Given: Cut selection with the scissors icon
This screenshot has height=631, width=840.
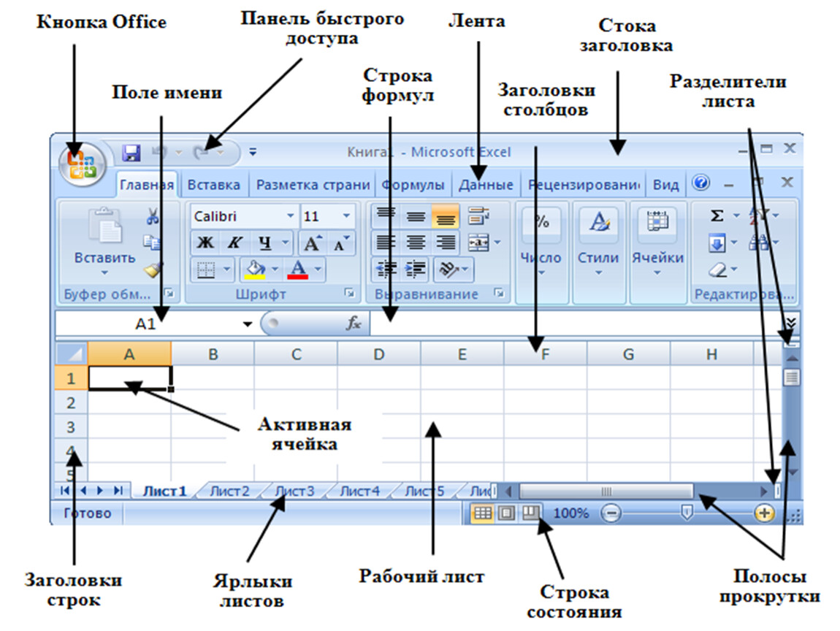Looking at the screenshot, I should (153, 216).
